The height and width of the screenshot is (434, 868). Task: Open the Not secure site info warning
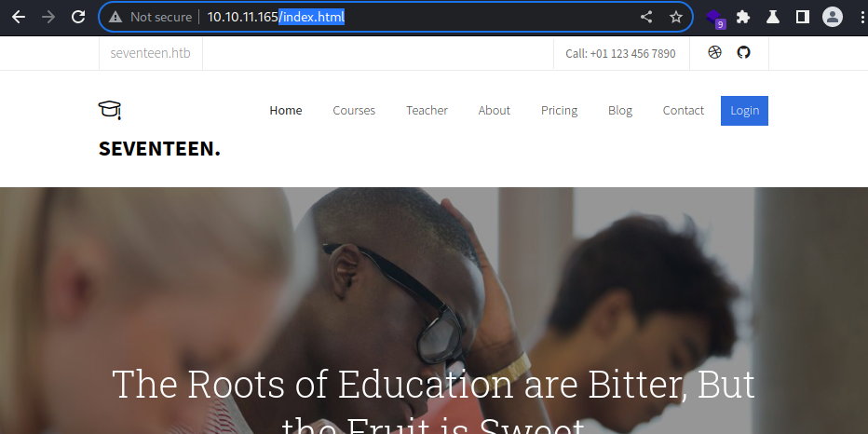click(150, 17)
